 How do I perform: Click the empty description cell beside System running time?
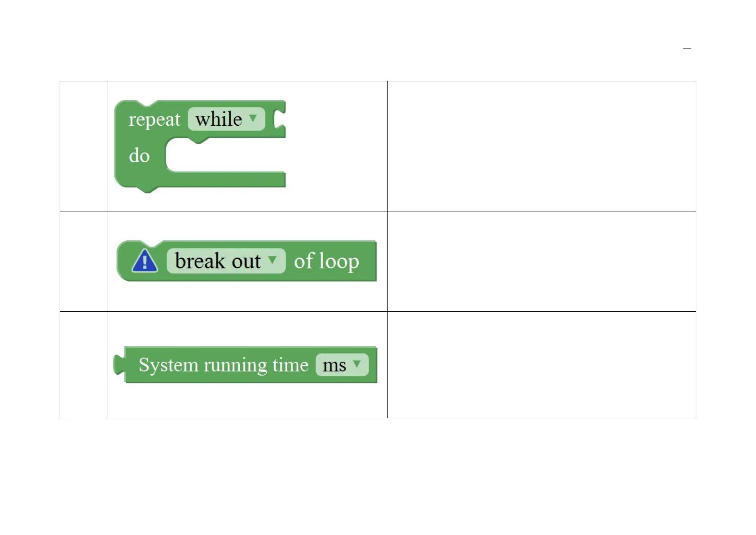click(541, 365)
